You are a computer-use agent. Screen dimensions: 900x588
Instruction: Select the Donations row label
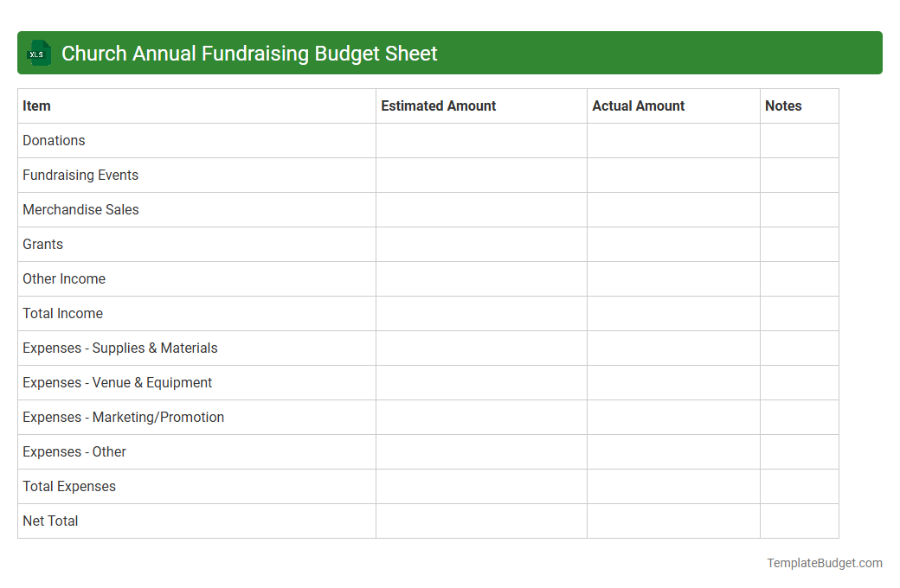click(x=54, y=140)
